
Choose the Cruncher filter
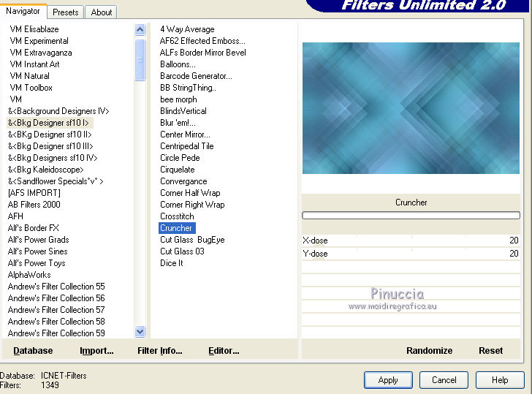coord(177,228)
